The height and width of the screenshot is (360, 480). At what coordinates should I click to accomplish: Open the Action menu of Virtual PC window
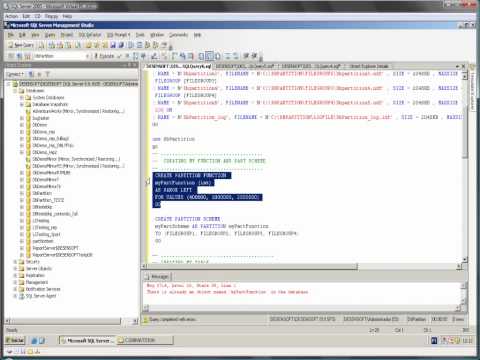pos(11,16)
